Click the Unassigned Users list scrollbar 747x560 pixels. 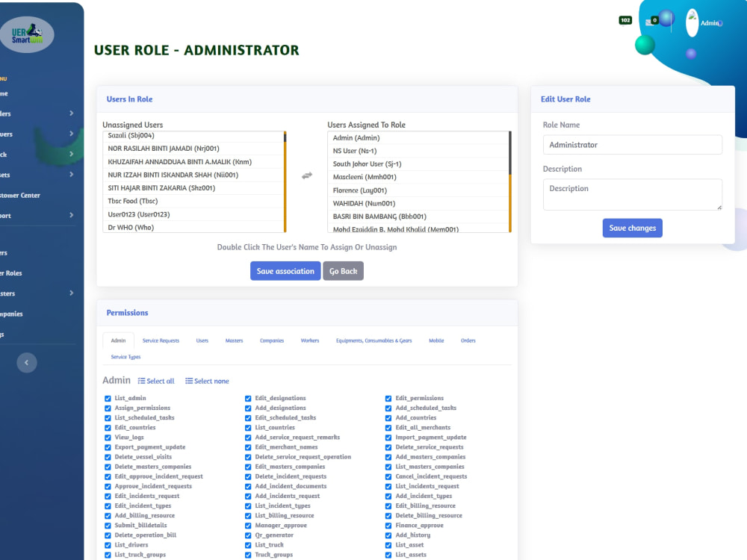click(285, 182)
